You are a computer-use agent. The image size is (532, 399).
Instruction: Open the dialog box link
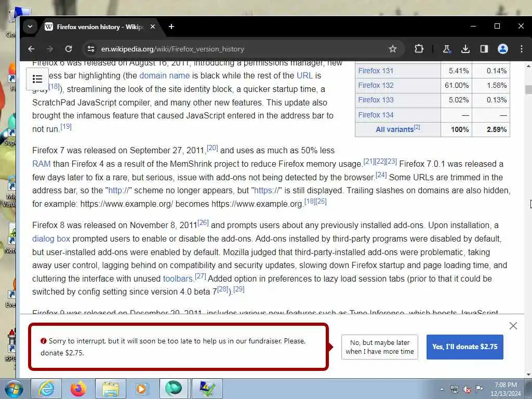(51, 238)
